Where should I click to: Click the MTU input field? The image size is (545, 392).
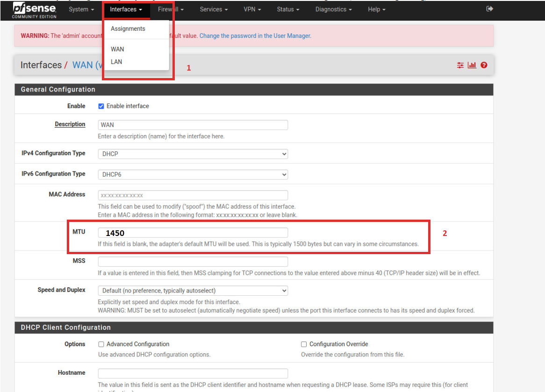pyautogui.click(x=193, y=233)
